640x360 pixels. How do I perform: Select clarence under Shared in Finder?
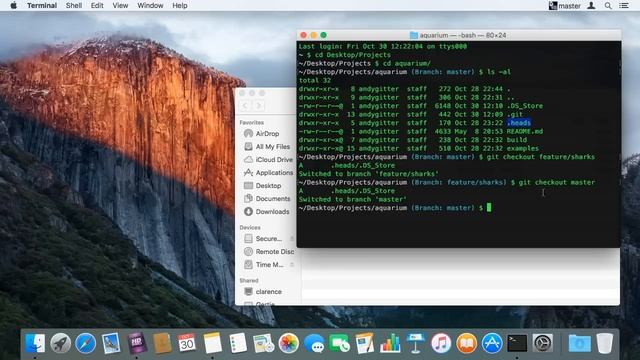pos(263,292)
